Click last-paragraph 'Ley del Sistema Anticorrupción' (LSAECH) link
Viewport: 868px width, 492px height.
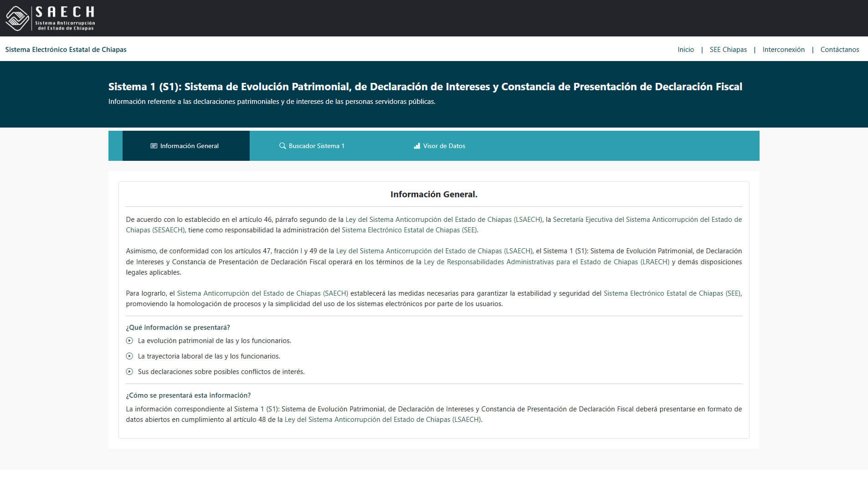pos(383,420)
